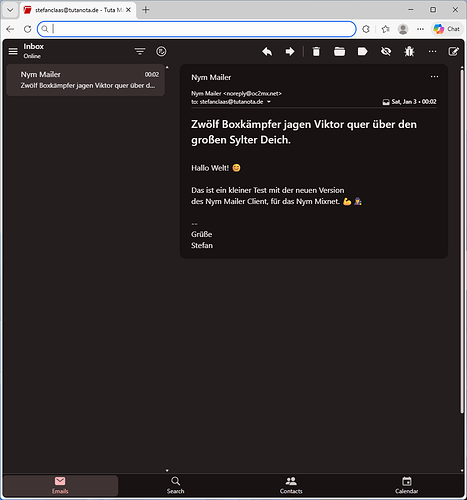Image resolution: width=467 pixels, height=500 pixels.
Task: Expand recipient details dropdown arrow
Action: [x=269, y=102]
